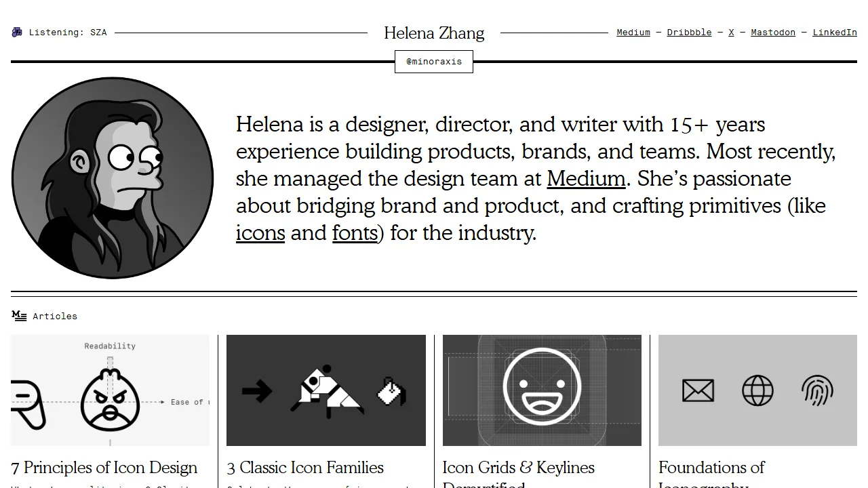Screen dimensions: 868x488
Task: Open the '7 Principles of Icon Design' article
Action: (104, 468)
